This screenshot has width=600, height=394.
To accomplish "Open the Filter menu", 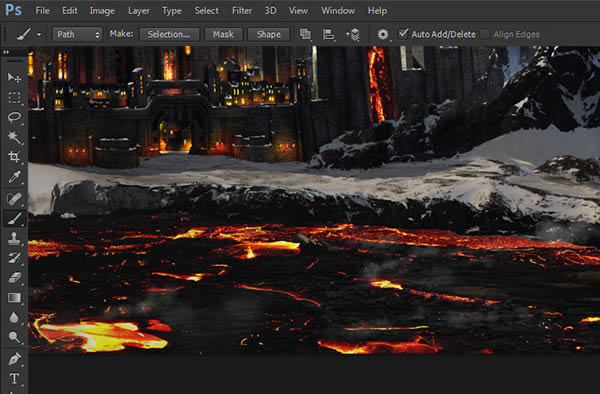I will pyautogui.click(x=242, y=11).
